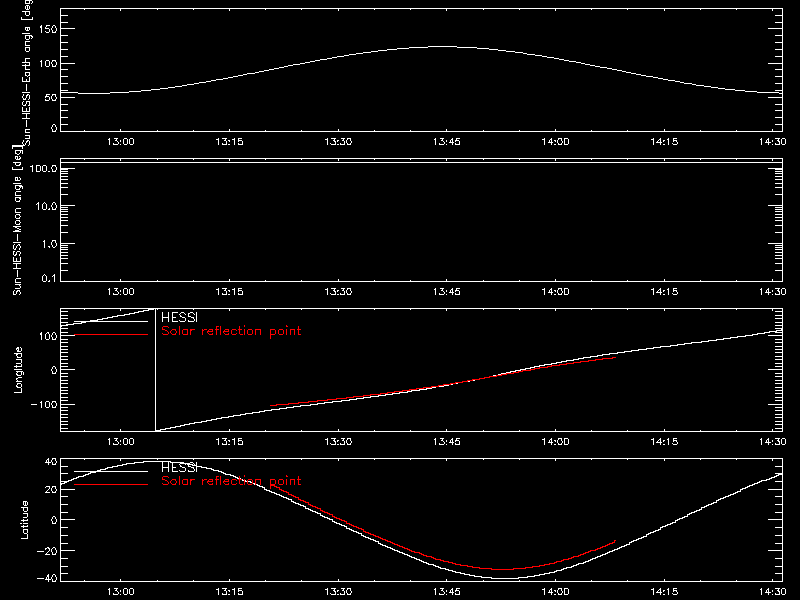The height and width of the screenshot is (600, 800).
Task: Select the 10.0 tick label in Moon angle plot
Action: click(x=46, y=206)
